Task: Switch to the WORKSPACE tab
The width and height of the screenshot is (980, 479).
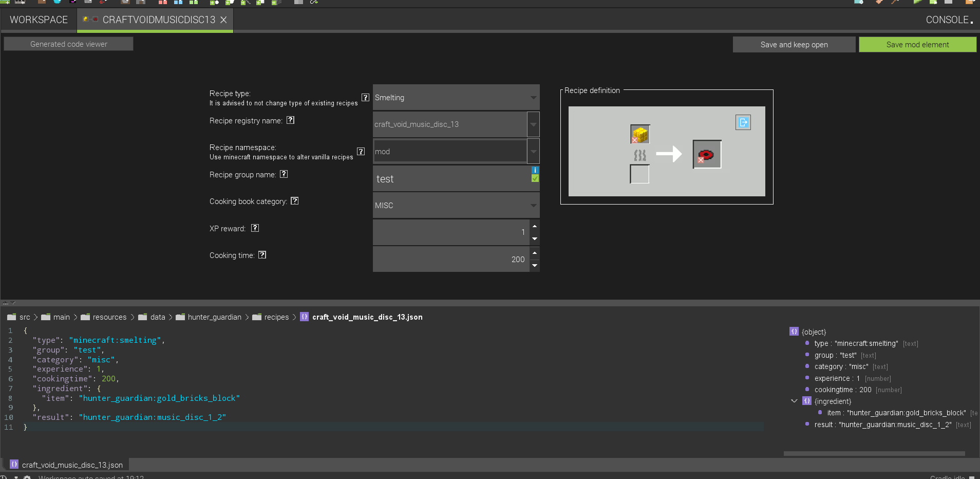Action: [x=38, y=20]
